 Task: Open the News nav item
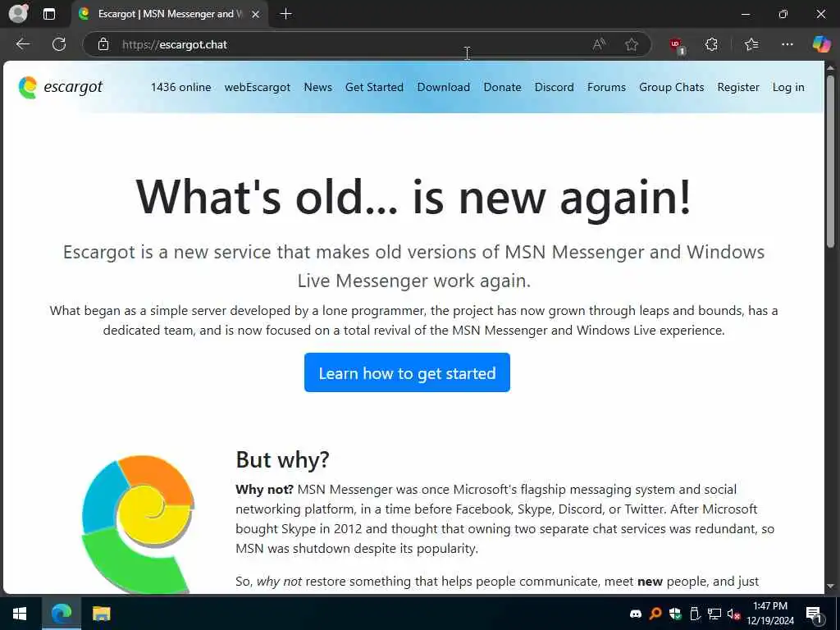[x=317, y=87]
